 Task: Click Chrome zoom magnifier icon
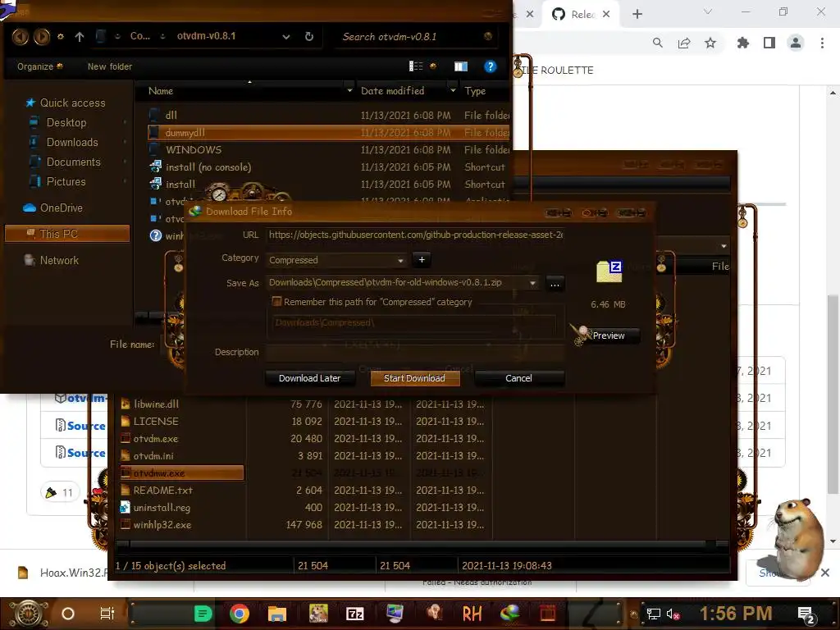658,43
